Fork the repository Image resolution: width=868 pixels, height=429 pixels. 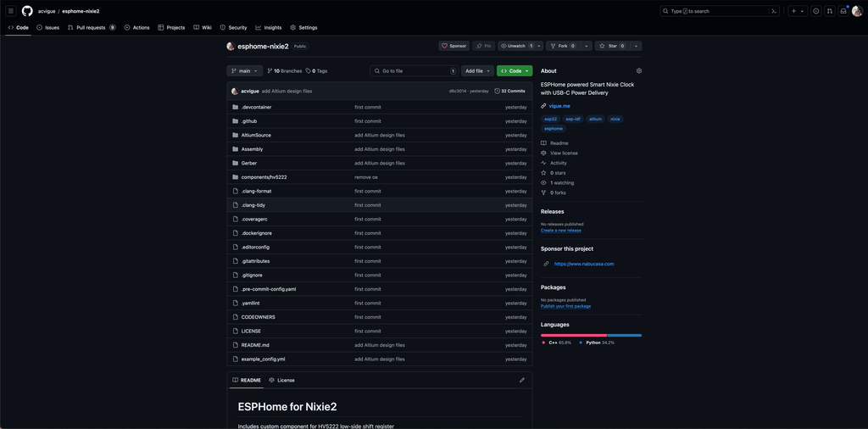coord(563,46)
